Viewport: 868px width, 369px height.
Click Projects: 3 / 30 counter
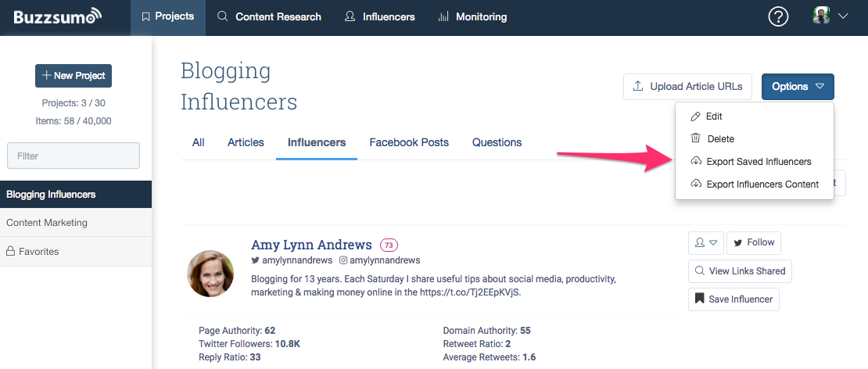(73, 103)
